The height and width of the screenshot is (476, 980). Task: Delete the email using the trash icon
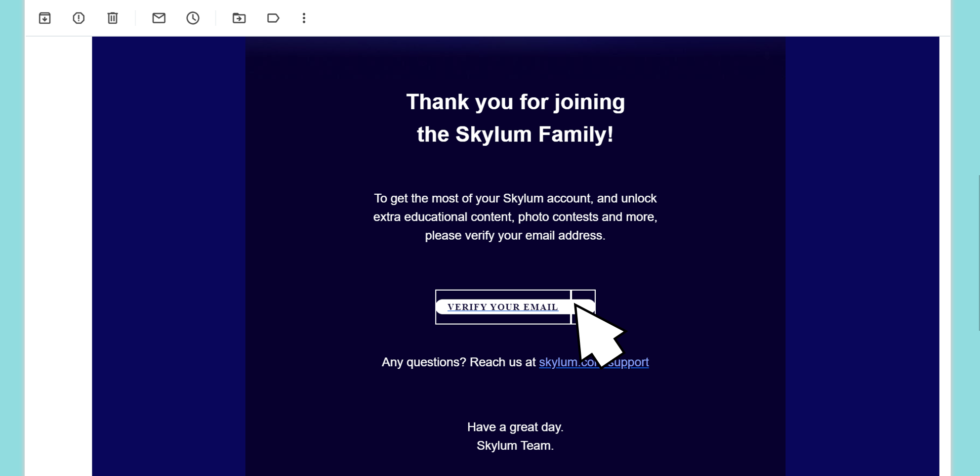coord(113,18)
